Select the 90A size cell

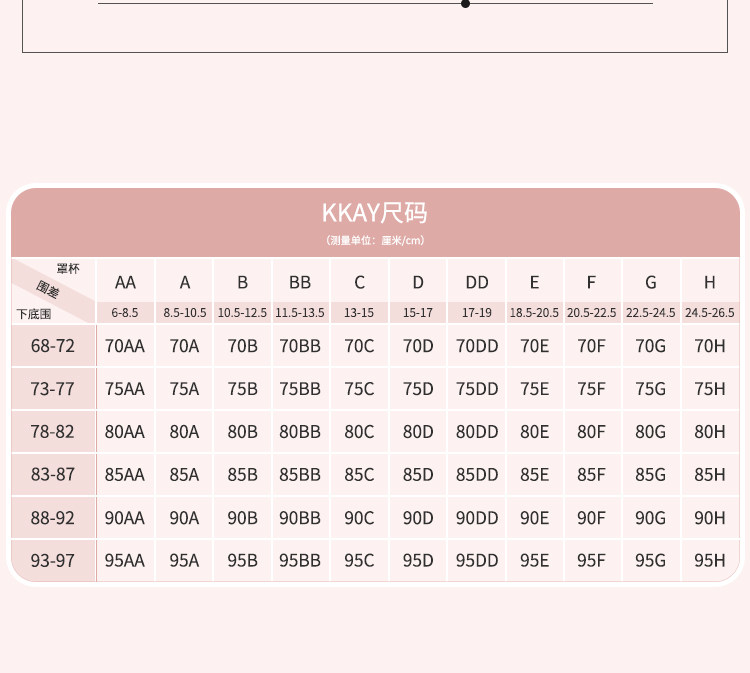[184, 518]
